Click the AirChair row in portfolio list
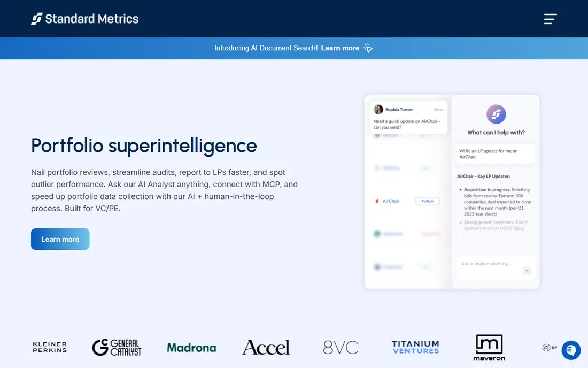 [408, 201]
